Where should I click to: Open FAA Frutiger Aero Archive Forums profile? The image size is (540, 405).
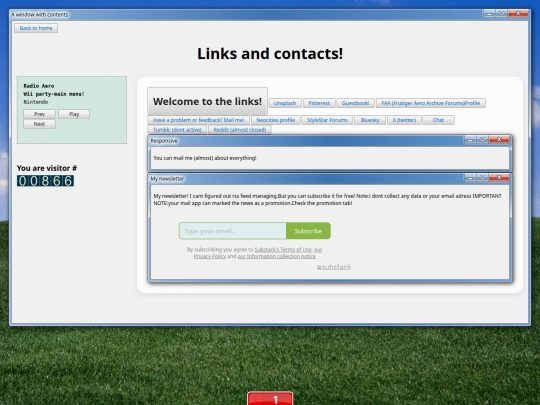click(430, 103)
